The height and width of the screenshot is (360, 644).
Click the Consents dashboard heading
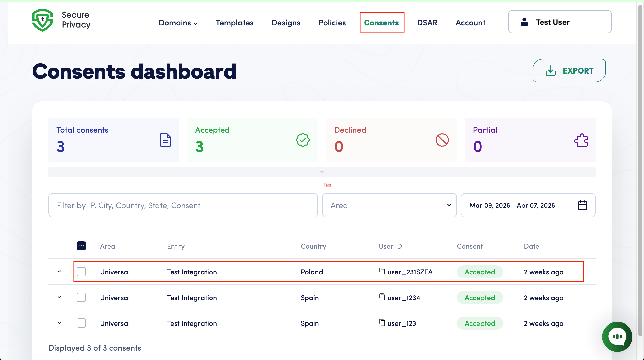tap(134, 71)
